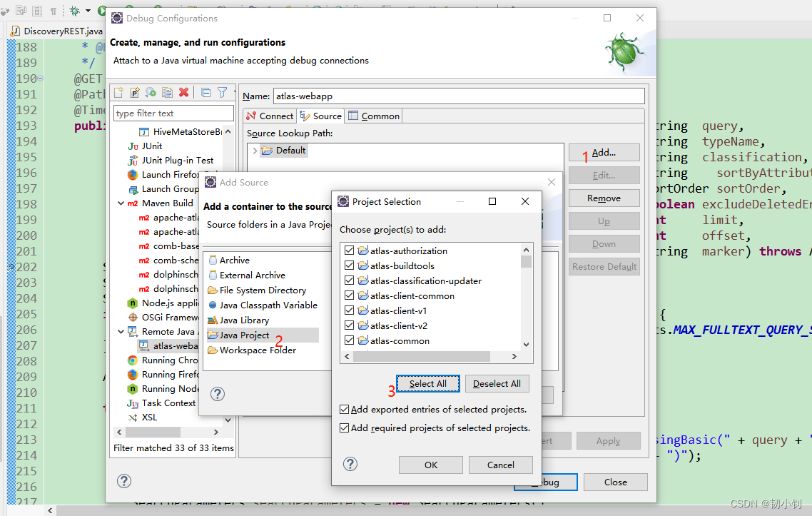Duplicate the selected launch configuration
The image size is (812, 516).
pos(167,92)
